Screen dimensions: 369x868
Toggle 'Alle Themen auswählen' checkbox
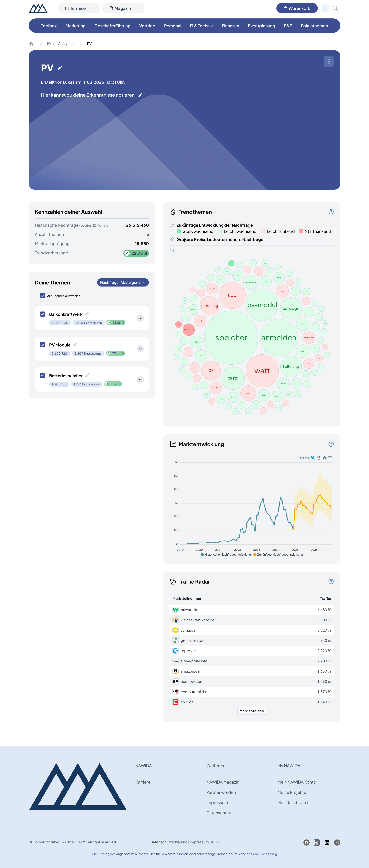click(42, 296)
